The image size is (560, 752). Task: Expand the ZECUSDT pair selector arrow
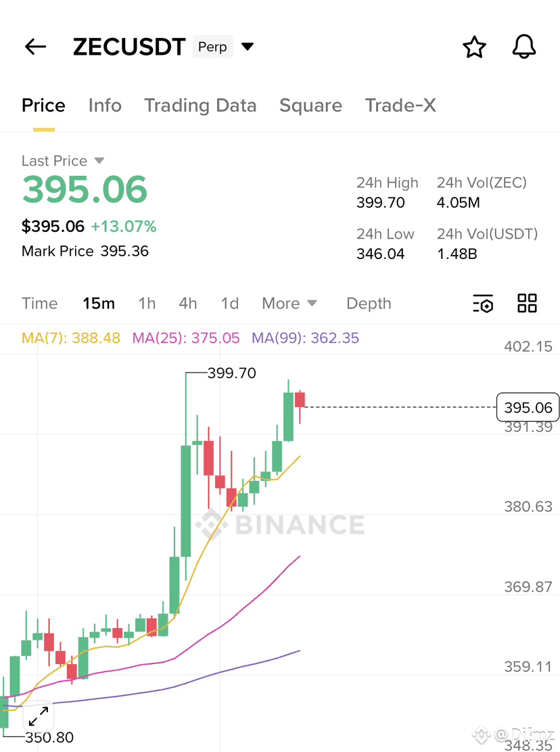248,47
